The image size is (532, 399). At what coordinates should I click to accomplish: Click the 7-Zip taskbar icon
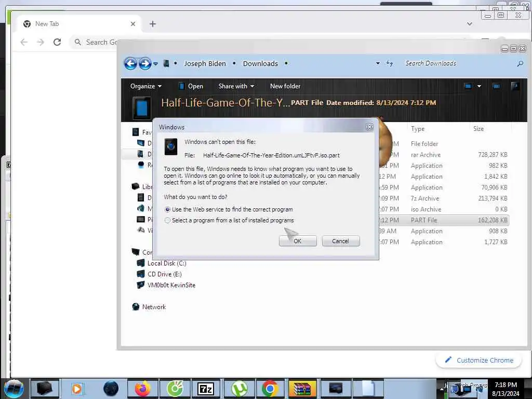point(206,389)
